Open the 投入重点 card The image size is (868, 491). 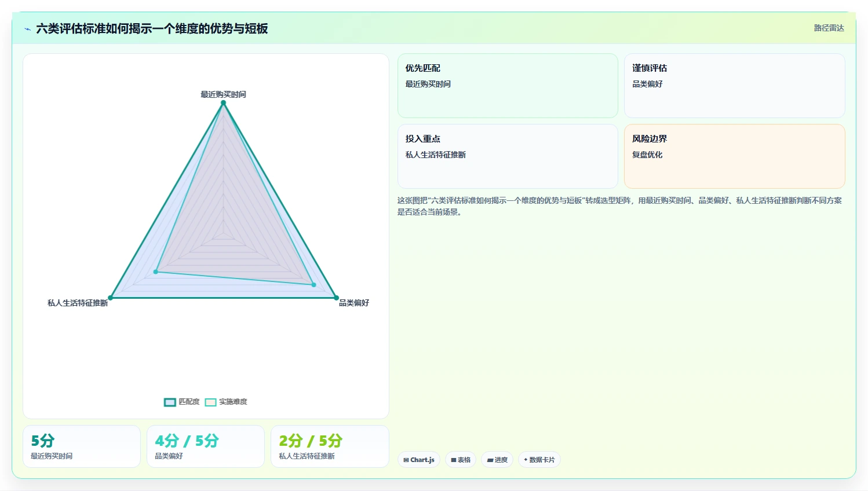click(x=508, y=156)
